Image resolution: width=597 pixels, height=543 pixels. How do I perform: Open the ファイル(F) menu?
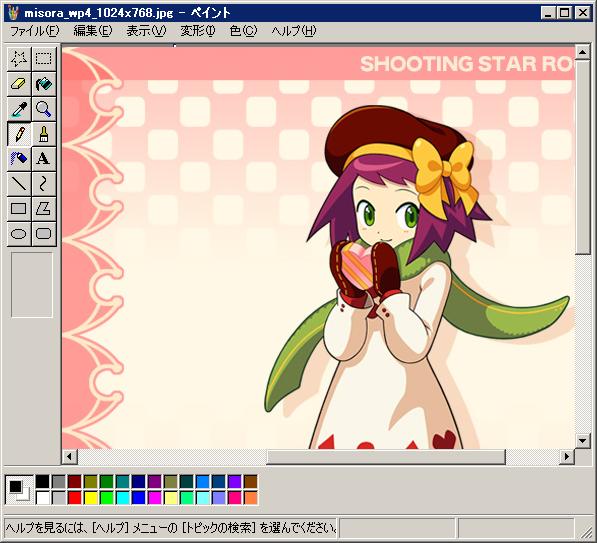click(35, 31)
